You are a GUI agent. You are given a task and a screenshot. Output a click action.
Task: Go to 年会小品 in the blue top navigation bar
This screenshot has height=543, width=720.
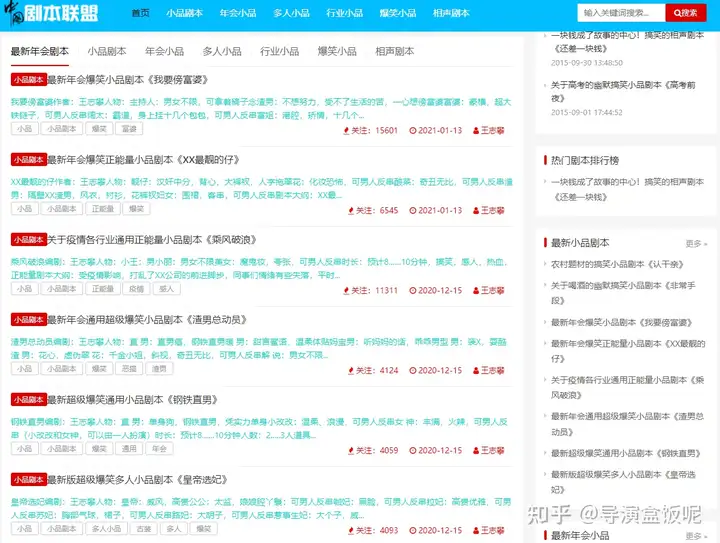tap(238, 13)
